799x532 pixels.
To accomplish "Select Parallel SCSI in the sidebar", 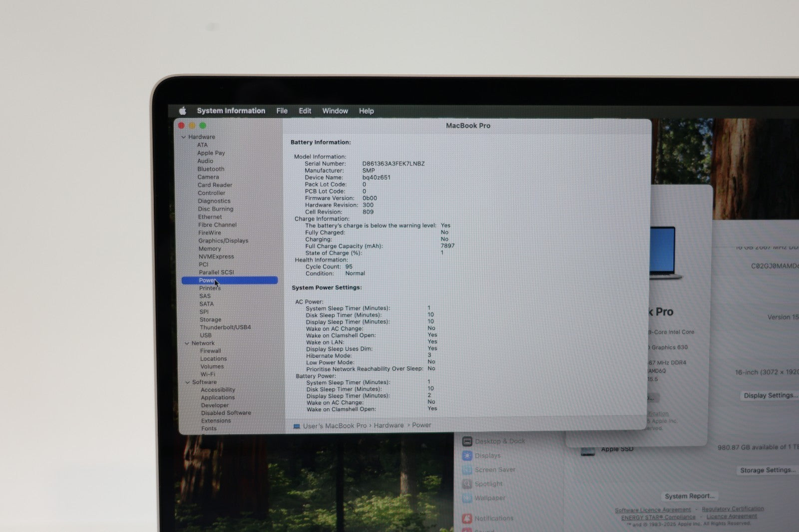I will (x=216, y=272).
